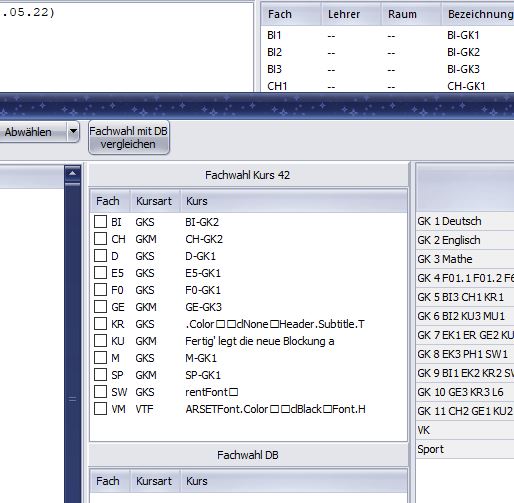Click the E5-GK1 course cell
Screen dimensions: 514x503
coord(203,273)
